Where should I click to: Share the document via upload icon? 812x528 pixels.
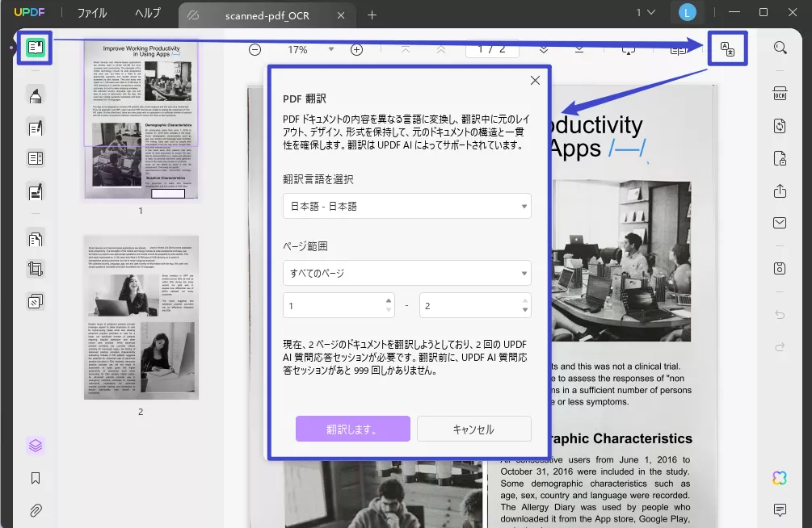[x=780, y=191]
